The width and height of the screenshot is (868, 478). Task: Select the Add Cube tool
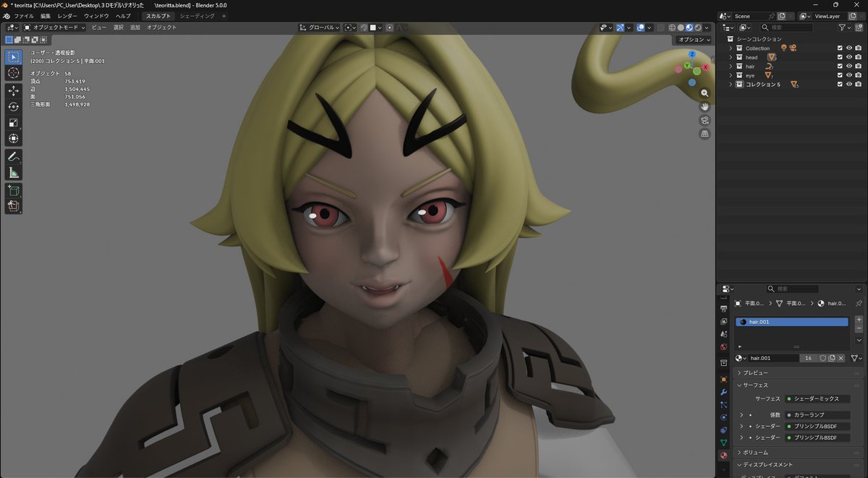[x=13, y=191]
